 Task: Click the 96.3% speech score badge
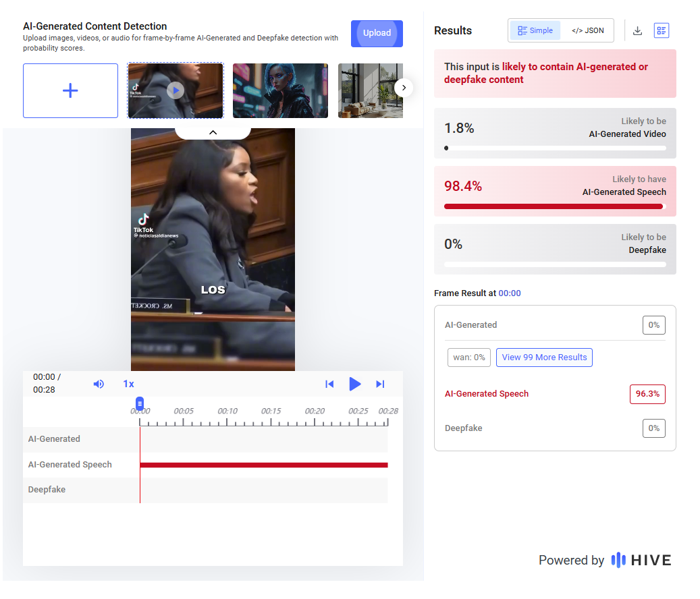point(647,394)
